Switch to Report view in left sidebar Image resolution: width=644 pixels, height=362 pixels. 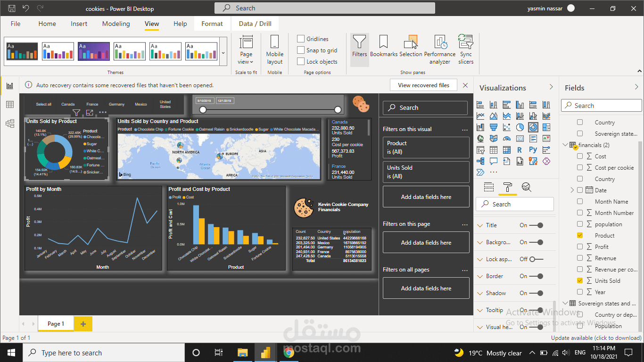(x=9, y=86)
